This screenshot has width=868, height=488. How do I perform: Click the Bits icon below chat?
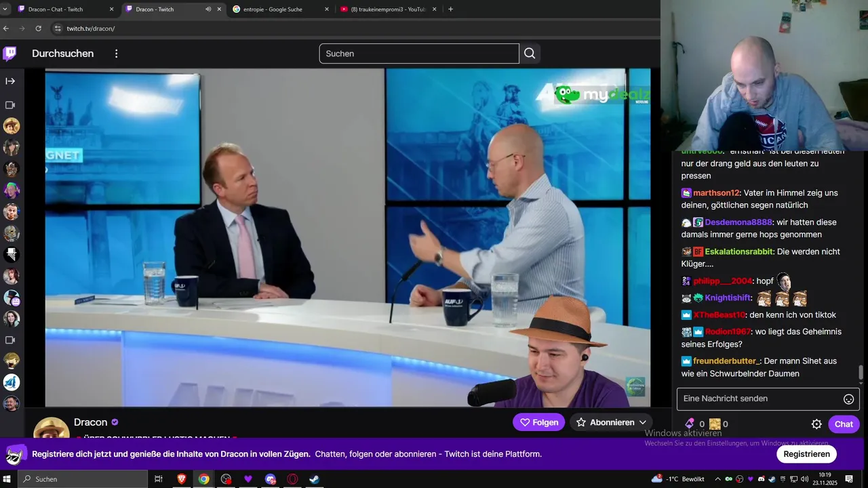pos(690,424)
